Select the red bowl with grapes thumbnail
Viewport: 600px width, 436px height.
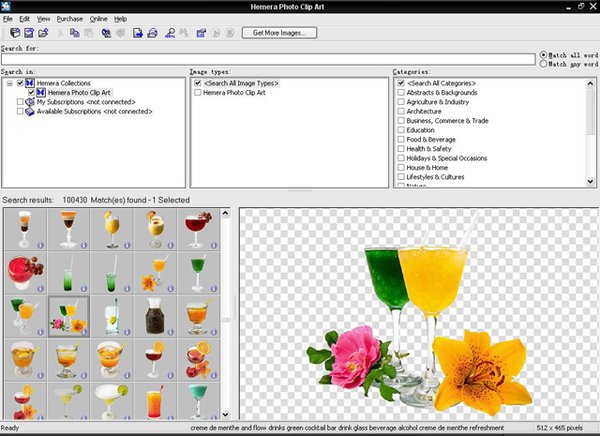pyautogui.click(x=25, y=273)
